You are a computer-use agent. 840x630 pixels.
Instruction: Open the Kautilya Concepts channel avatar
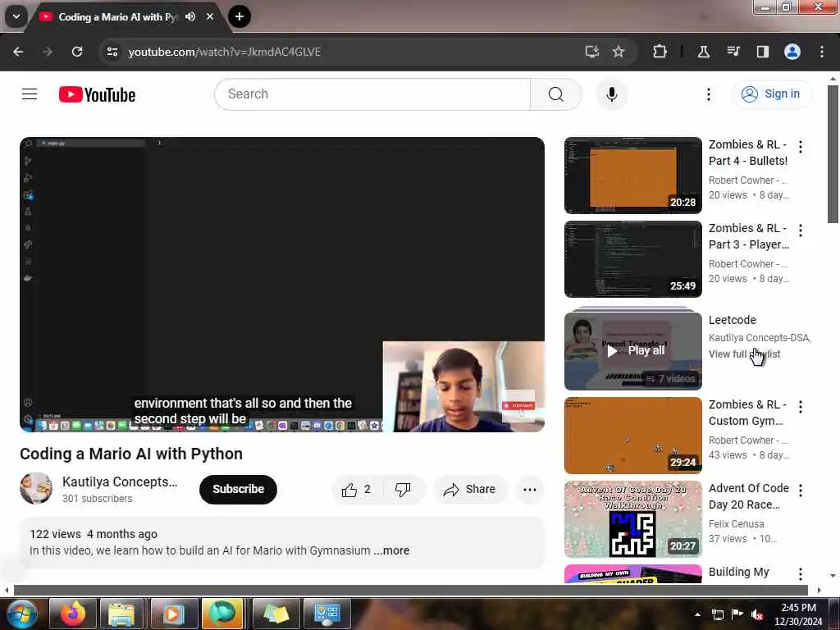coord(36,489)
